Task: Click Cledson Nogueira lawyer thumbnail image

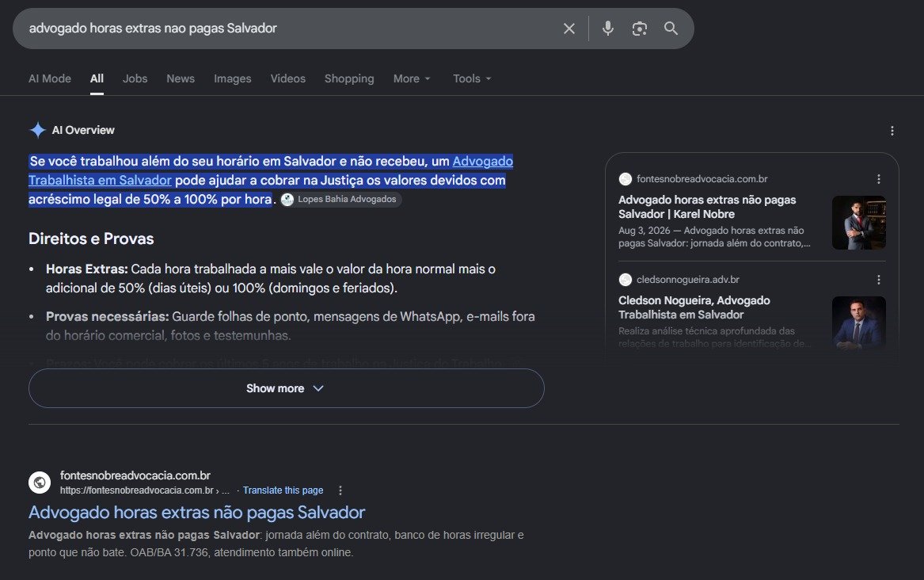Action: pos(858,323)
